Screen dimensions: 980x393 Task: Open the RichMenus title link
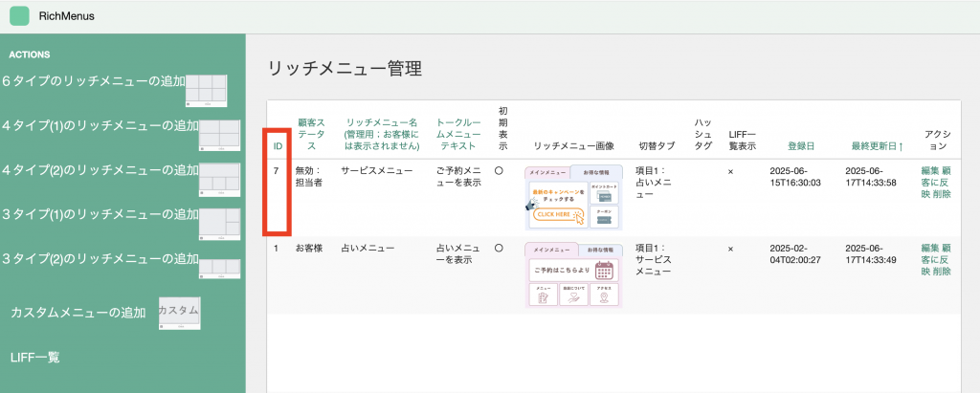pyautogui.click(x=66, y=16)
